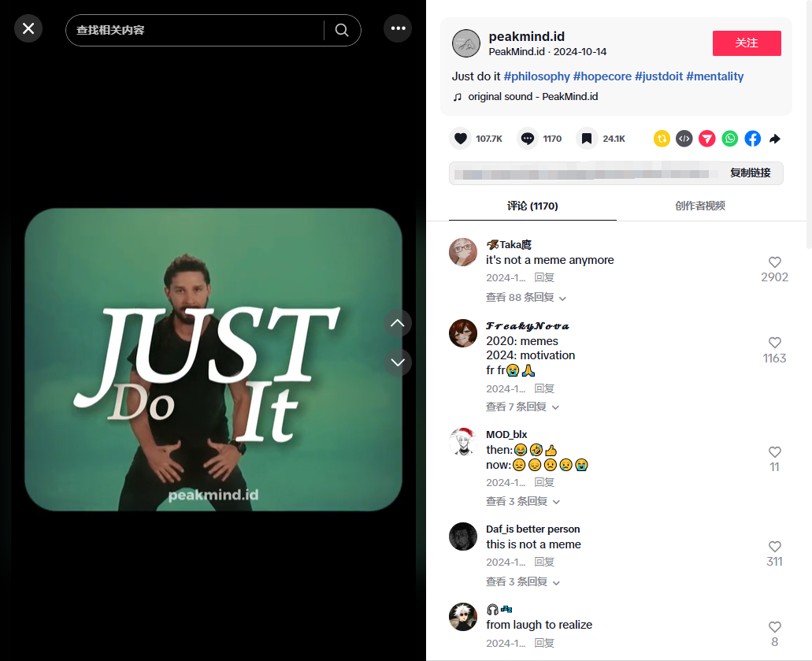Click the yellow repost icon

[x=662, y=139]
